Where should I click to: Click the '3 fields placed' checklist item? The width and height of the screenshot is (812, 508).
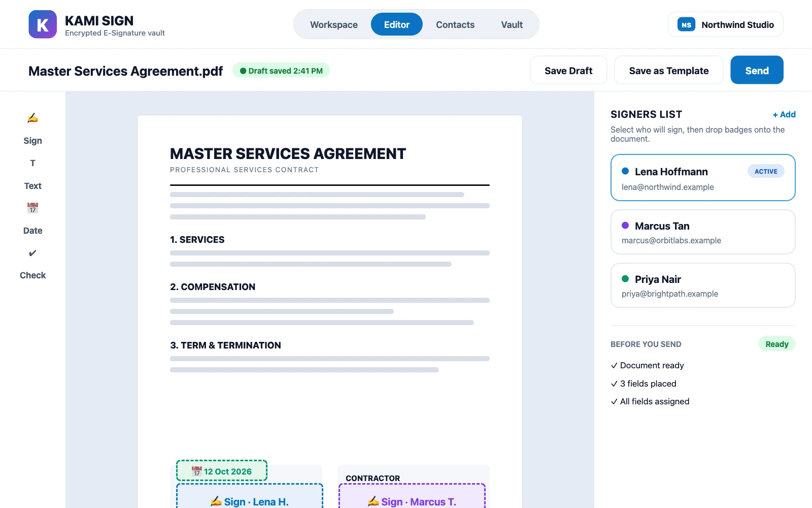click(644, 384)
